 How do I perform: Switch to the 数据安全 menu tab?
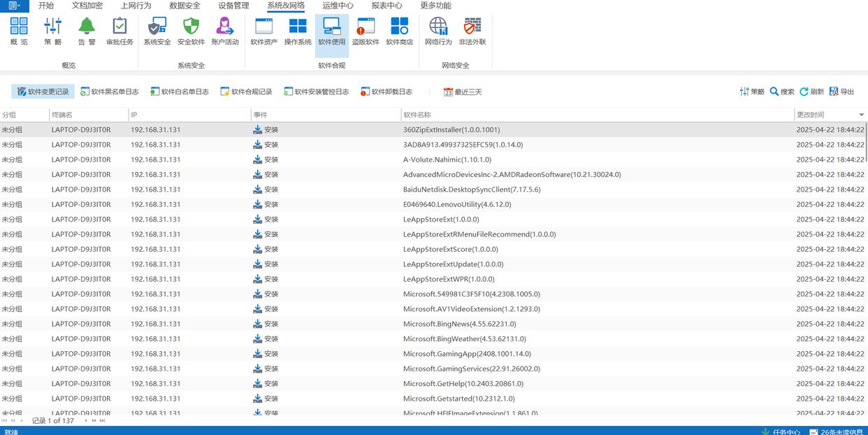pos(185,6)
